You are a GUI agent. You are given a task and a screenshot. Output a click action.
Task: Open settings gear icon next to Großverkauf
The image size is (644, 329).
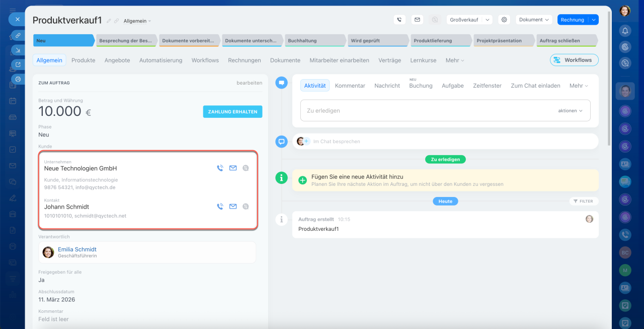[504, 20]
